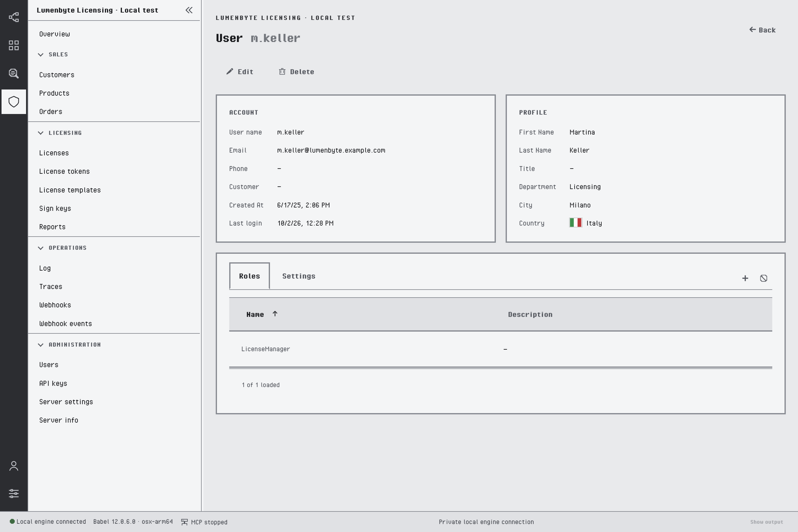Screen dimensions: 798x532
Task: Open Log under Operations
Action: pyautogui.click(x=45, y=268)
